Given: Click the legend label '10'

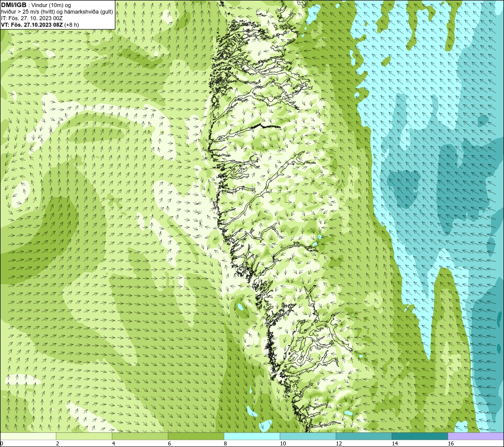Looking at the screenshot, I should point(283,443).
